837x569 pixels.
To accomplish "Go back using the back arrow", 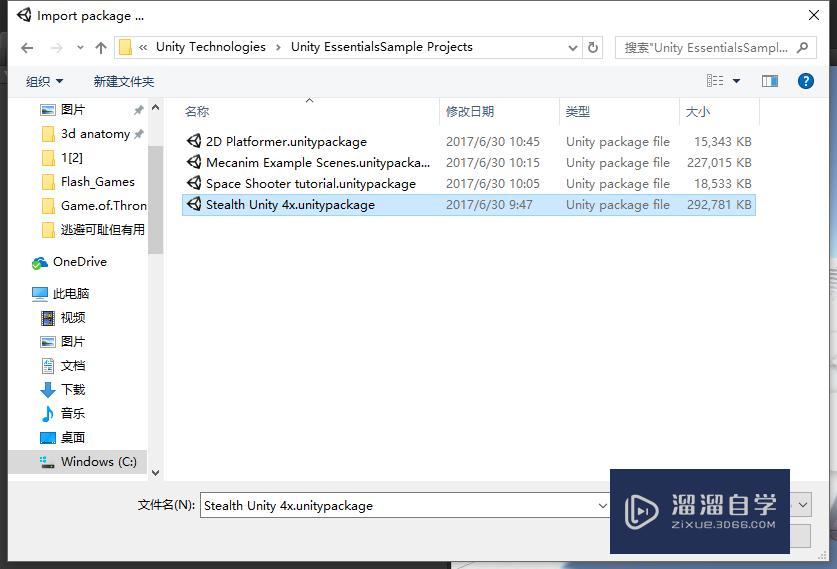I will (x=27, y=48).
